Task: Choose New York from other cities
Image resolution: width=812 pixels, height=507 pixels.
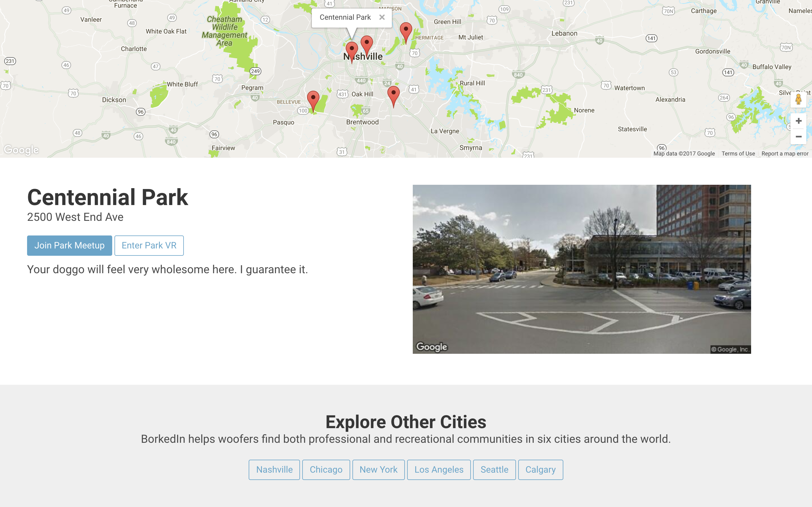Action: pyautogui.click(x=378, y=470)
